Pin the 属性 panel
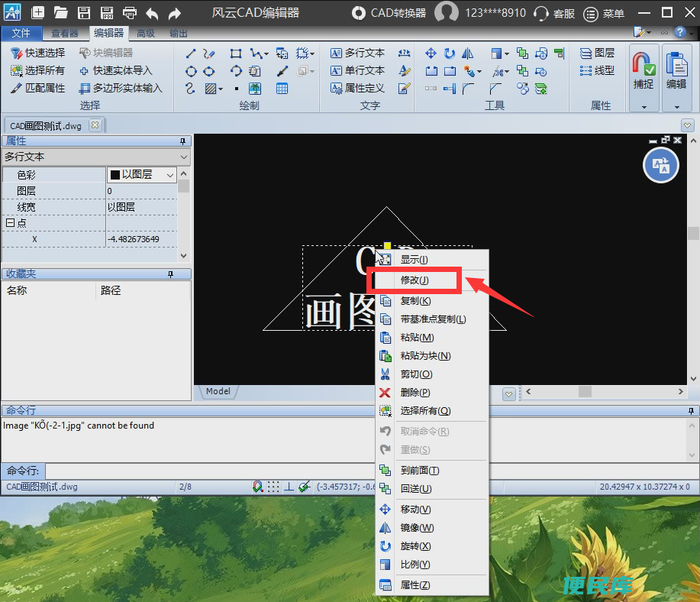 pos(182,141)
